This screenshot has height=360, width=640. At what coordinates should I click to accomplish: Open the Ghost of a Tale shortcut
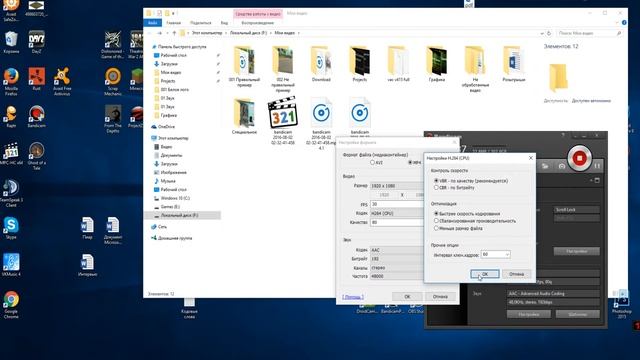click(36, 156)
